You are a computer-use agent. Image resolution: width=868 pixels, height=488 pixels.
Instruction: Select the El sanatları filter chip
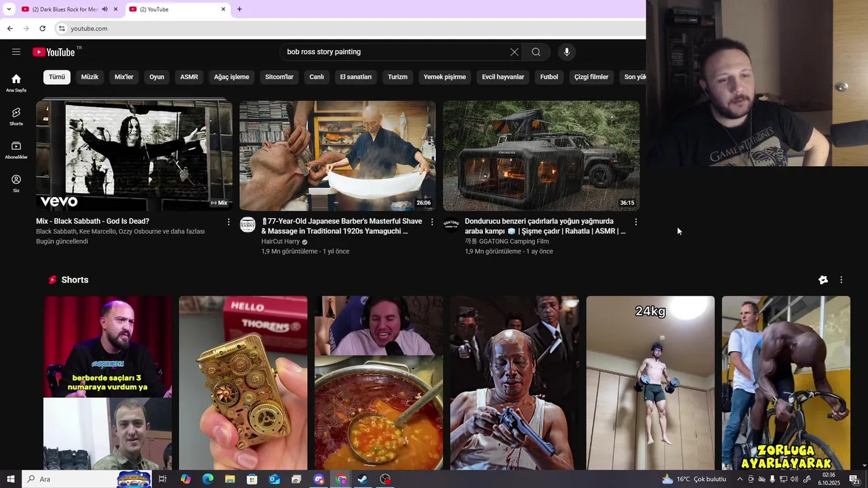[356, 77]
